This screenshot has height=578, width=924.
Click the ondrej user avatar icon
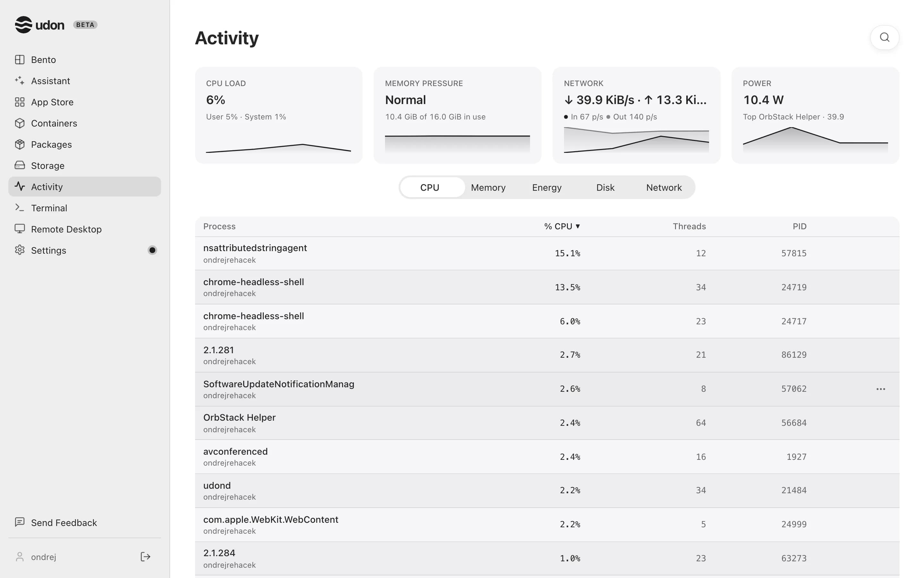(20, 556)
